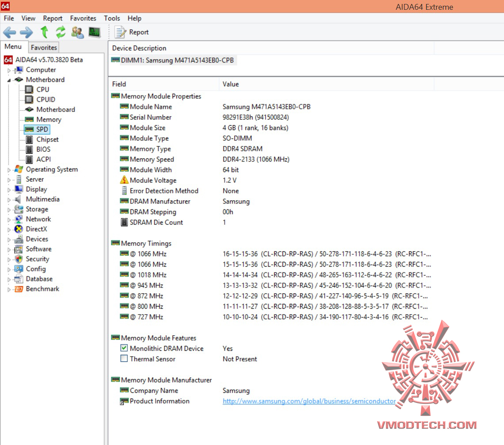Open the File menu

[9, 18]
